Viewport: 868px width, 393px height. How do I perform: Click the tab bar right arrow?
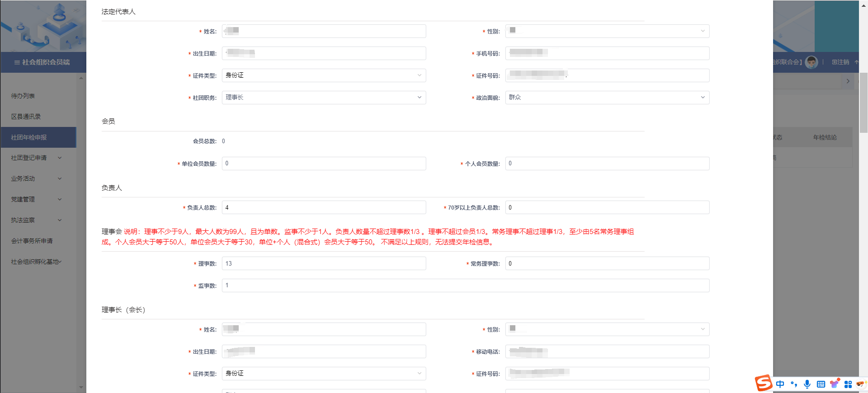pos(848,81)
